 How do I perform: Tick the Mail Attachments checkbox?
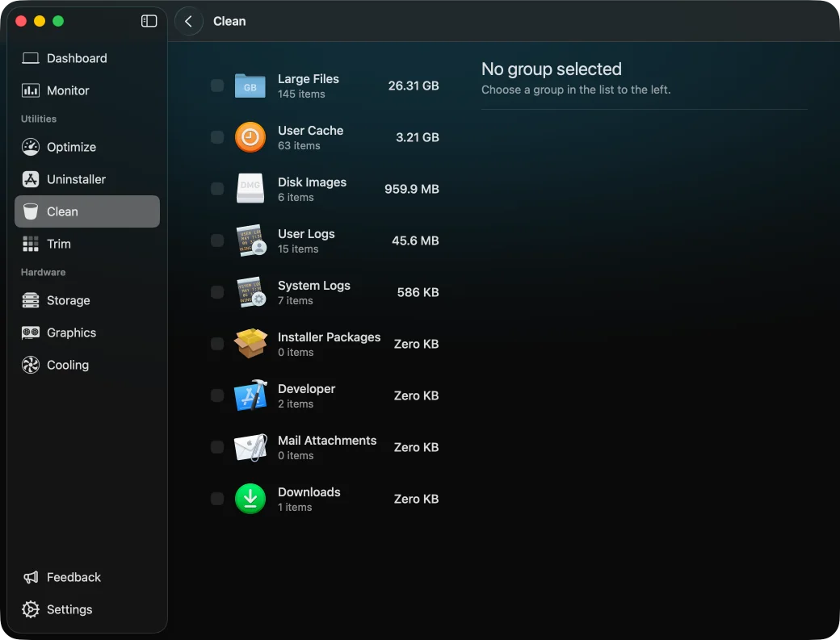click(217, 447)
